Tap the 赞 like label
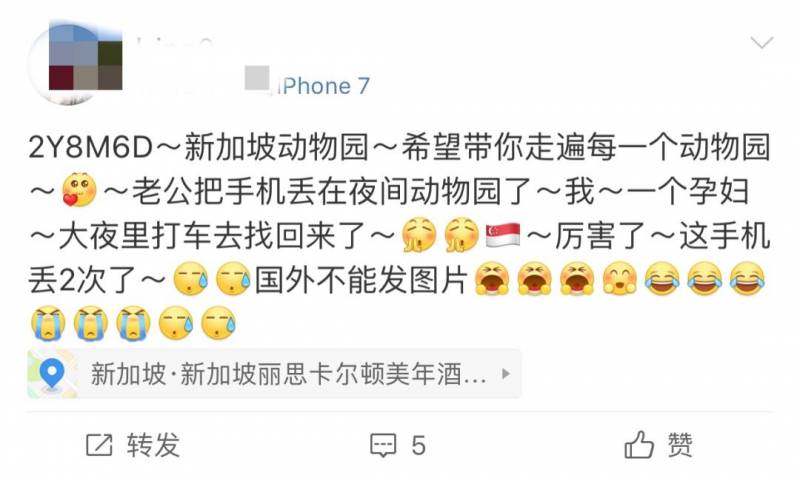The image size is (800, 481). 680,445
